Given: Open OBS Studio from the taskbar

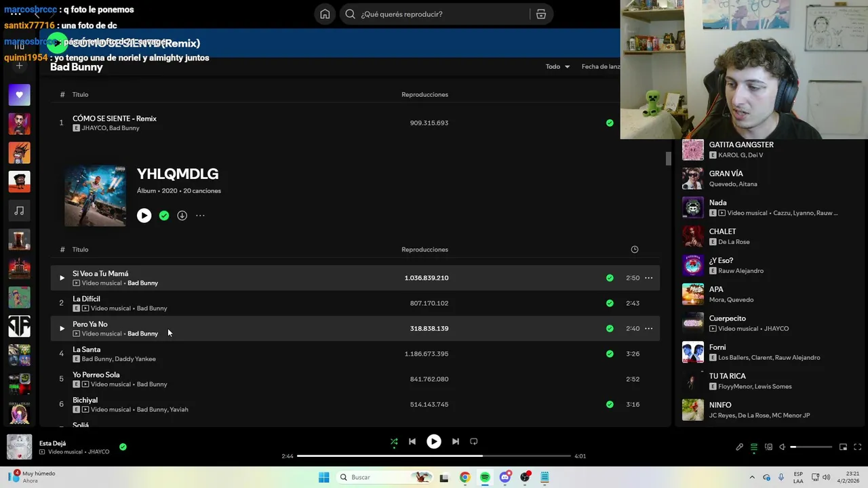Looking at the screenshot, I should coord(525,477).
